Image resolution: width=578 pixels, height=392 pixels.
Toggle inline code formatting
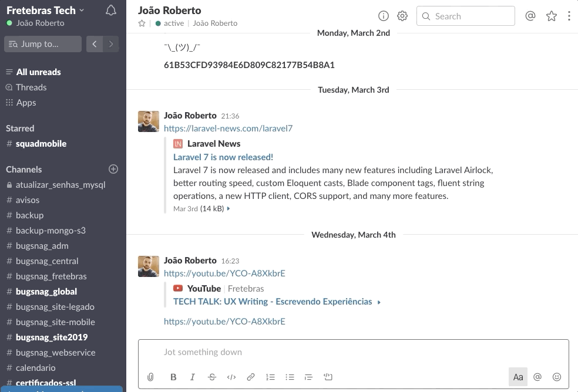[x=231, y=377]
